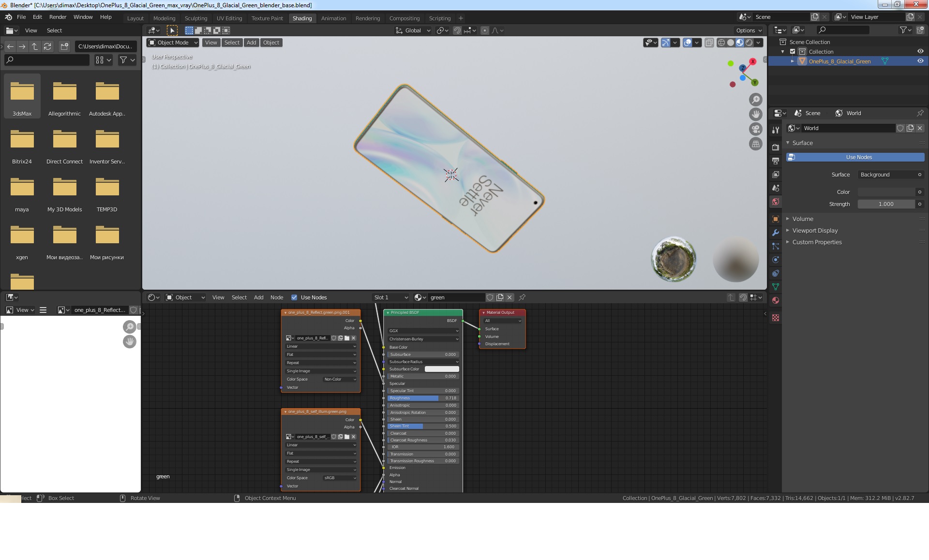Click the Subsurface Color white swatch
Image resolution: width=929 pixels, height=560 pixels.
[x=442, y=369]
